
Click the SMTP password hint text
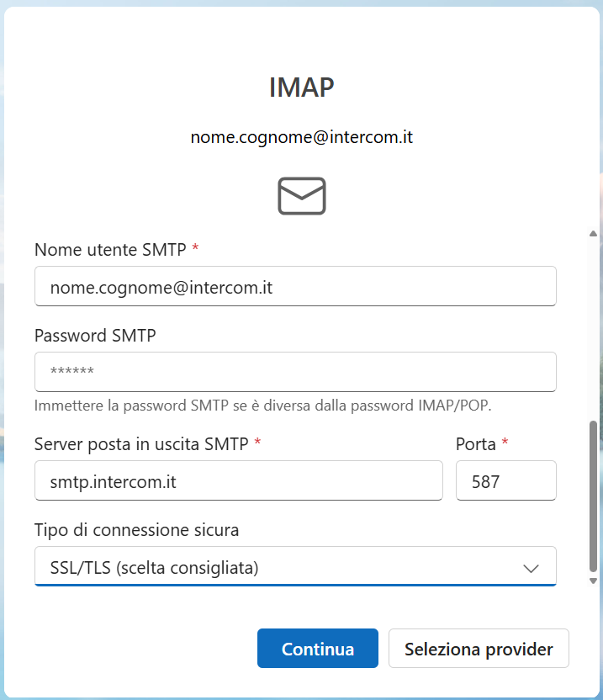pyautogui.click(x=262, y=406)
